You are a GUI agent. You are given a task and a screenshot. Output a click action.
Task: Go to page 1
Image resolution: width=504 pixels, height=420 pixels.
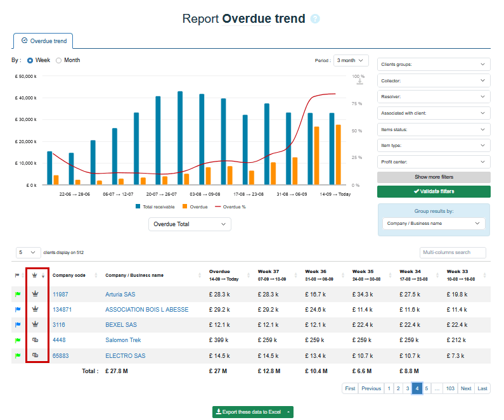[389, 388]
